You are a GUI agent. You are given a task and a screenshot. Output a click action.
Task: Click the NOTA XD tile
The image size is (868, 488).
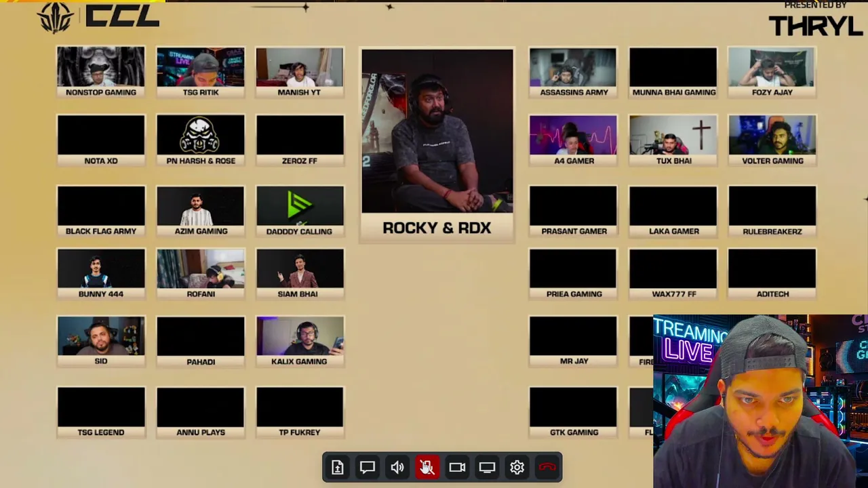click(x=101, y=140)
